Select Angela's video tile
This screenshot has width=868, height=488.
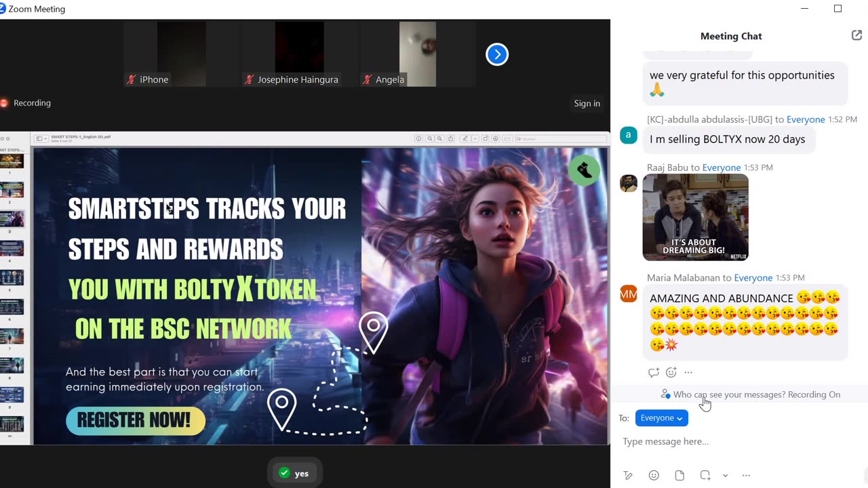417,54
